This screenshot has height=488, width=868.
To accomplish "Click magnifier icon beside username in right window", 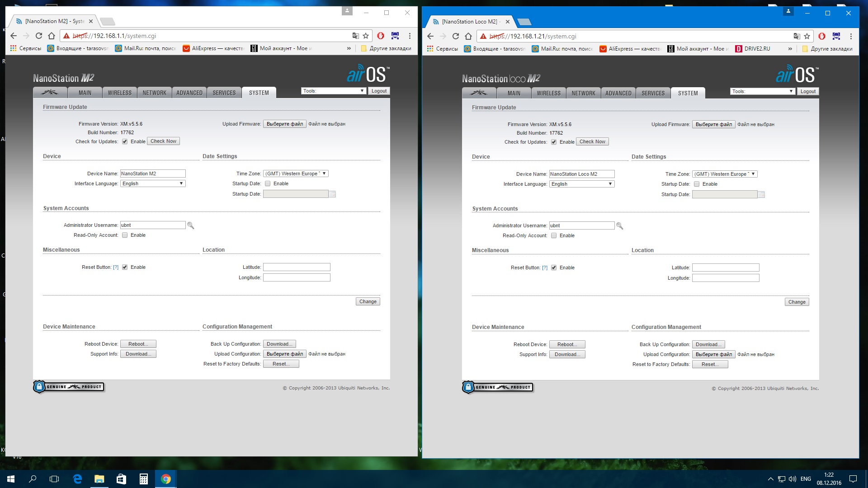I will pos(620,226).
